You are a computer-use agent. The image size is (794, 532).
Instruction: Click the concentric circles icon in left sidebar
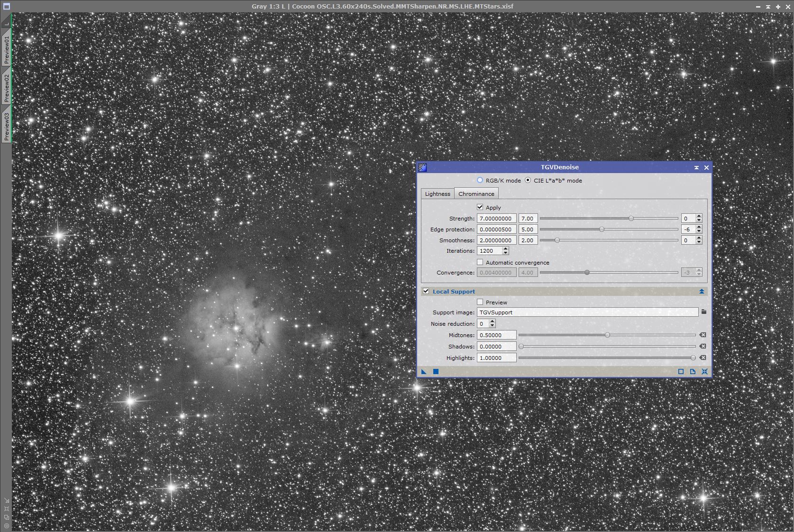[x=7, y=525]
